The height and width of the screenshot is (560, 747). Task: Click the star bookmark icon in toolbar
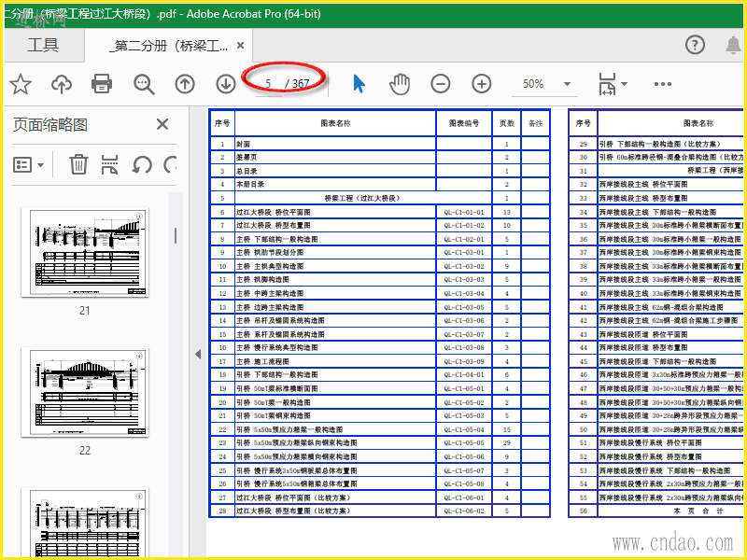21,84
